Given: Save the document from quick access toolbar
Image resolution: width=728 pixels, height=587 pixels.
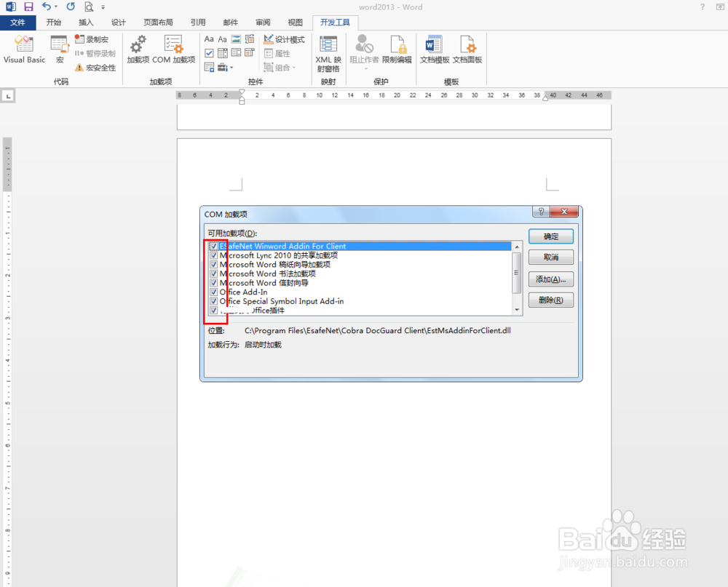Looking at the screenshot, I should (x=29, y=7).
